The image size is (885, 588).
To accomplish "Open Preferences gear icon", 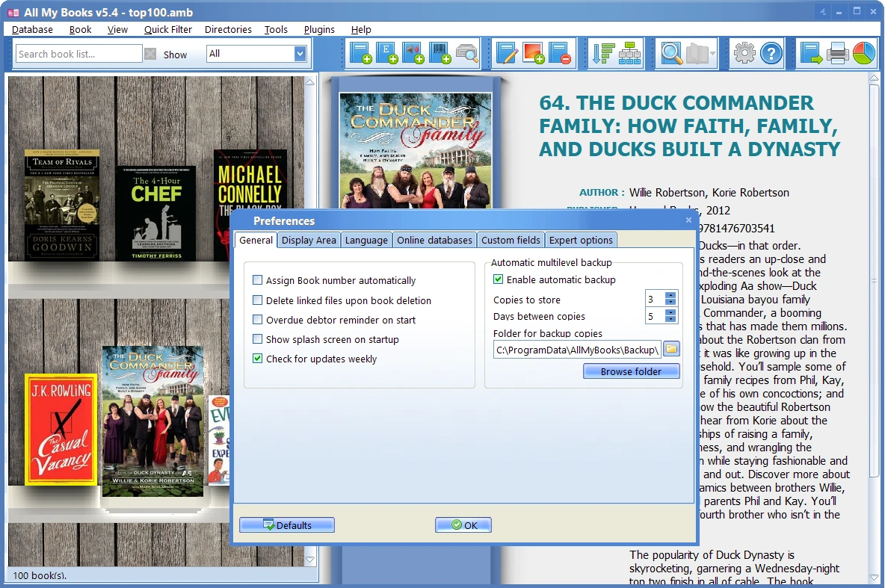I will coord(744,53).
